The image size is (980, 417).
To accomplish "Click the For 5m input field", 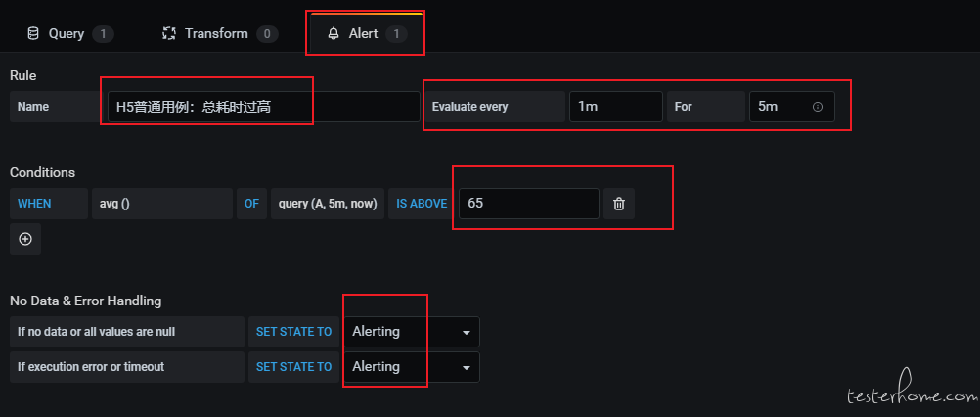I will pos(792,107).
